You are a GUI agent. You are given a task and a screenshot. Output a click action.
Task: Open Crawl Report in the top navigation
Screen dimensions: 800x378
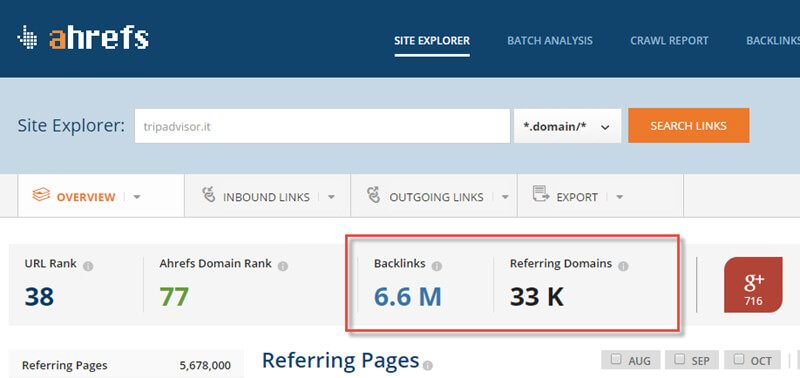[x=669, y=41]
